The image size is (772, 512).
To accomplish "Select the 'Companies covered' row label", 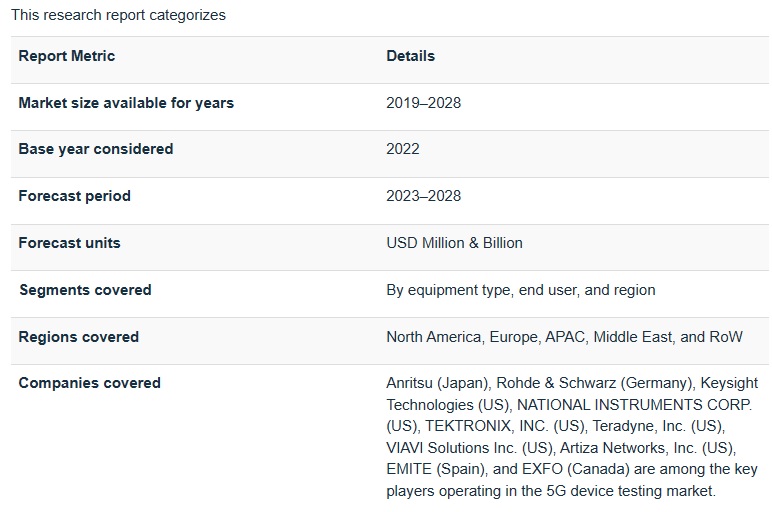I will [x=89, y=383].
